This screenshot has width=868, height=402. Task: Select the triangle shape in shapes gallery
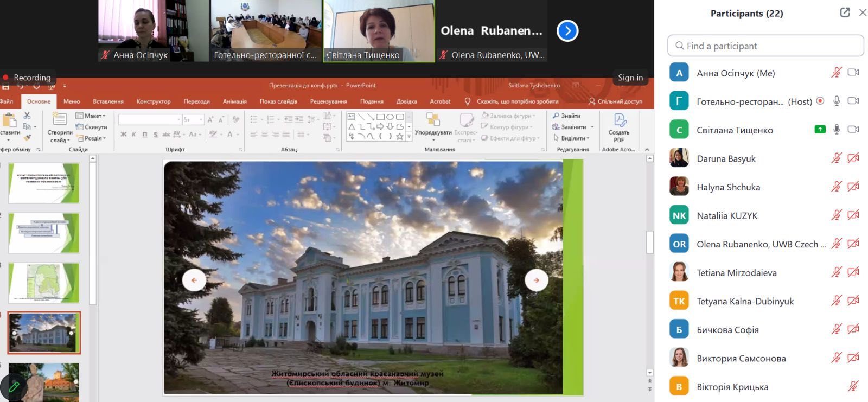click(352, 126)
